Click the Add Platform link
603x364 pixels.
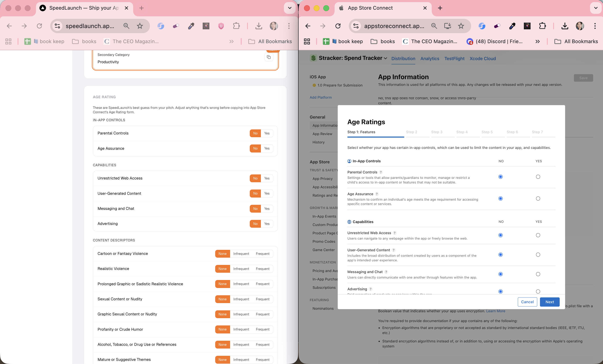point(321,97)
